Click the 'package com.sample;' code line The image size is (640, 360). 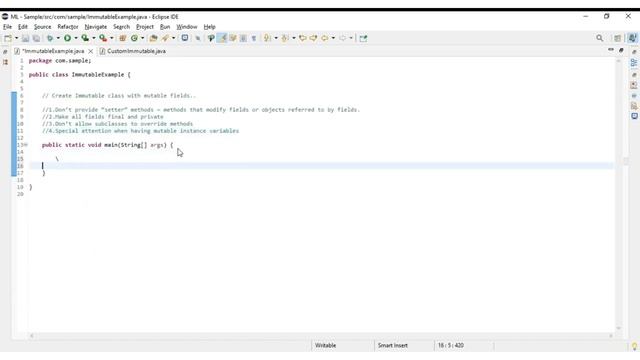60,60
